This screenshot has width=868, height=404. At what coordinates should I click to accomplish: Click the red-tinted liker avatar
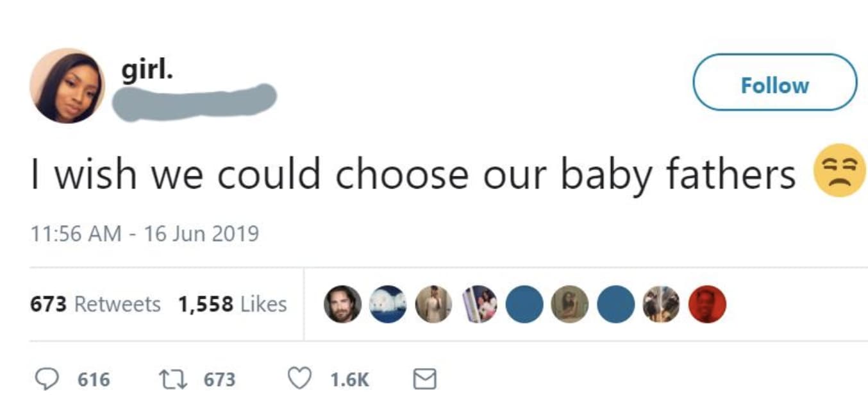[707, 304]
